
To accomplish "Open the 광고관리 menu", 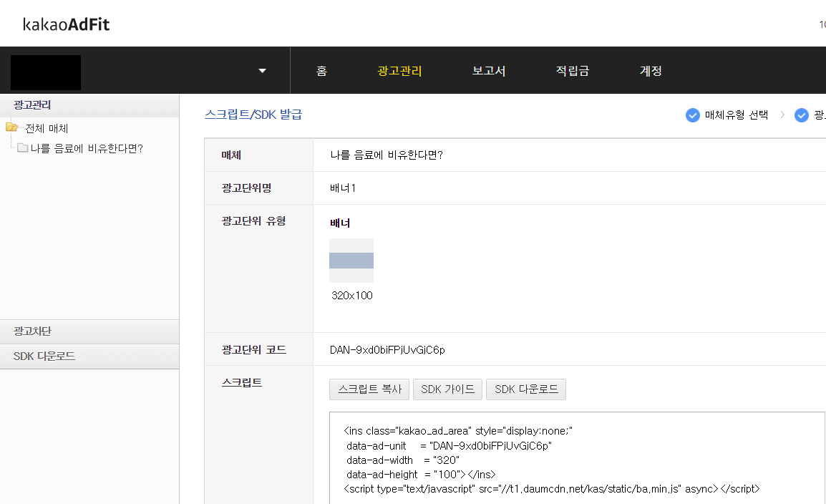I will pyautogui.click(x=399, y=71).
